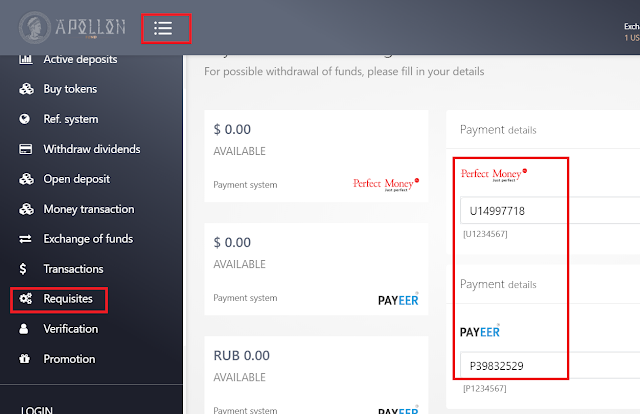Click the Payeer logo in USD balance card
Viewport: 640px width, 414px height.
pos(398,300)
